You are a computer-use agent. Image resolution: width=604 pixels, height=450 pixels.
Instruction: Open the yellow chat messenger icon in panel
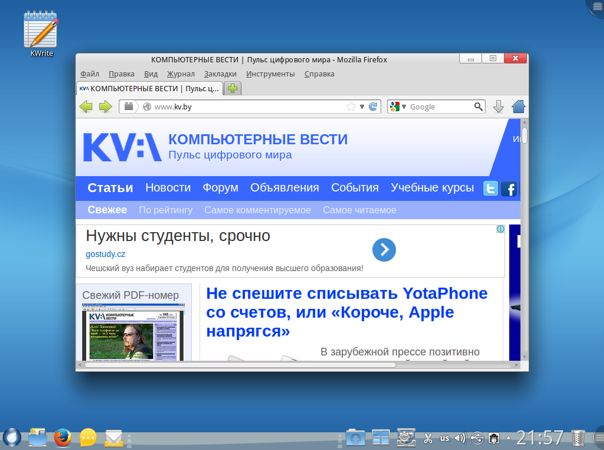point(88,438)
